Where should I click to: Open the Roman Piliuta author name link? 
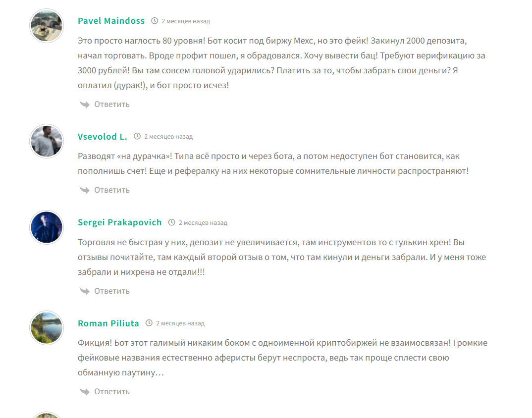(x=108, y=323)
